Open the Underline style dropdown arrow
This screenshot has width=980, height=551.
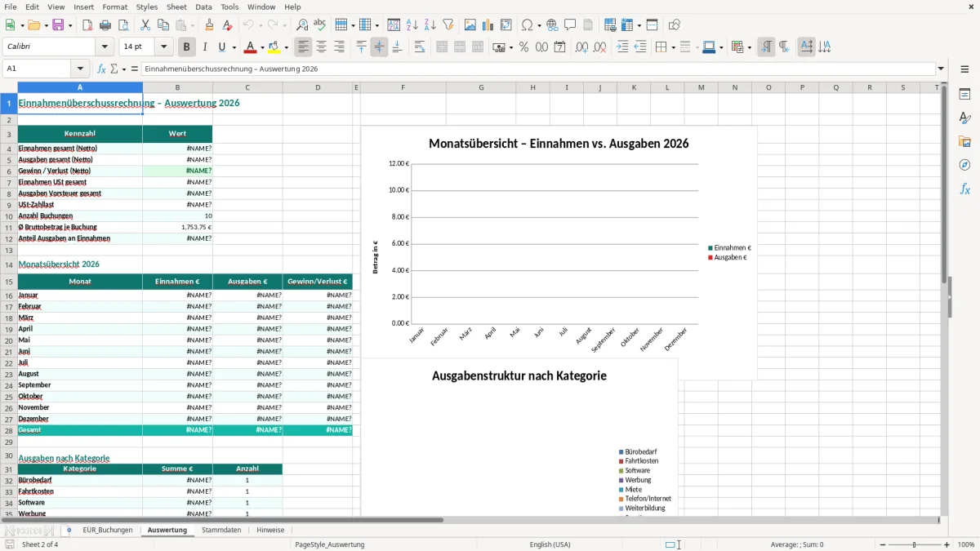(x=234, y=47)
